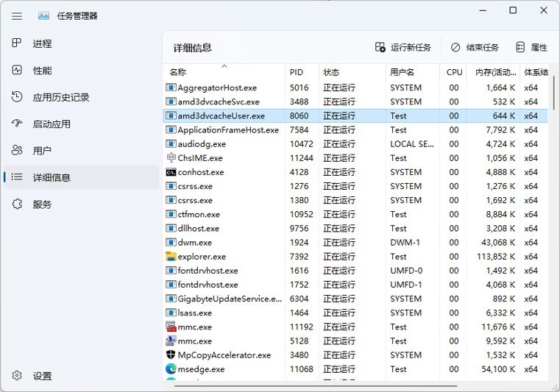This screenshot has height=392, width=560.
Task: Click the fontdrvhost.exe icon for UMFD-0
Action: [x=171, y=270]
